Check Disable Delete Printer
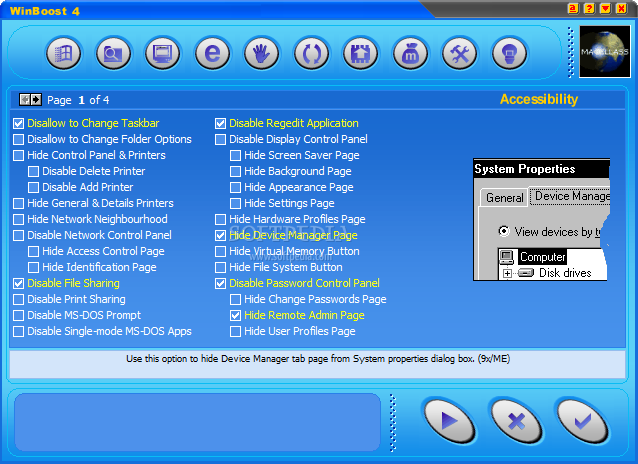 [x=33, y=171]
